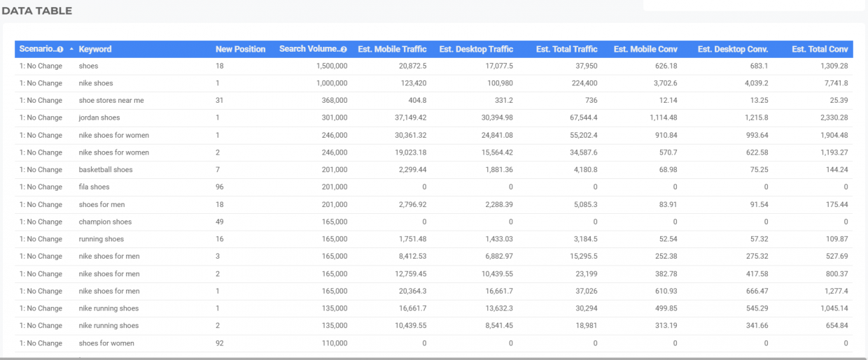The width and height of the screenshot is (868, 360).
Task: Click the sort arrow beside Scenario header
Action: tap(71, 49)
